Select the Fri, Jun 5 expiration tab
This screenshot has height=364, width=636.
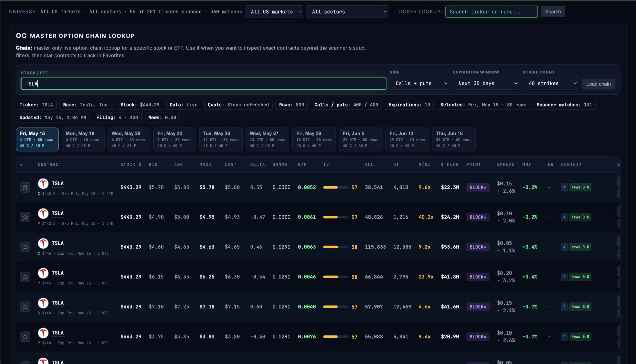point(360,140)
